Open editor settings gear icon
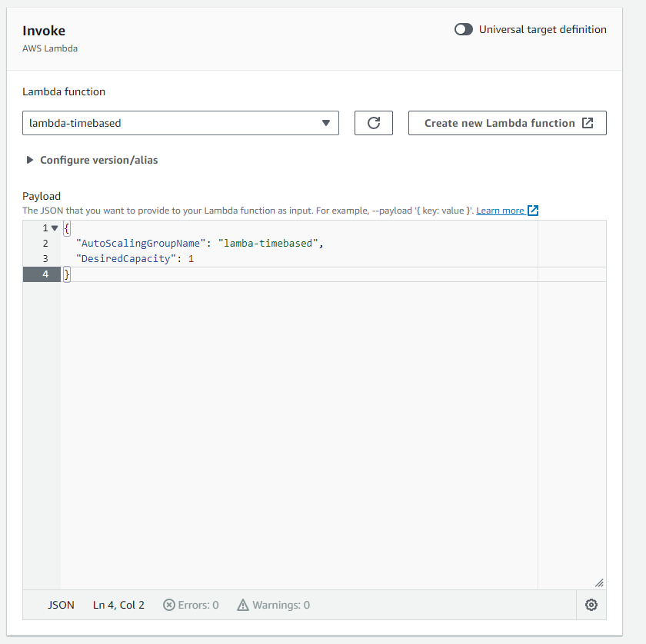This screenshot has width=646, height=644. pos(591,605)
